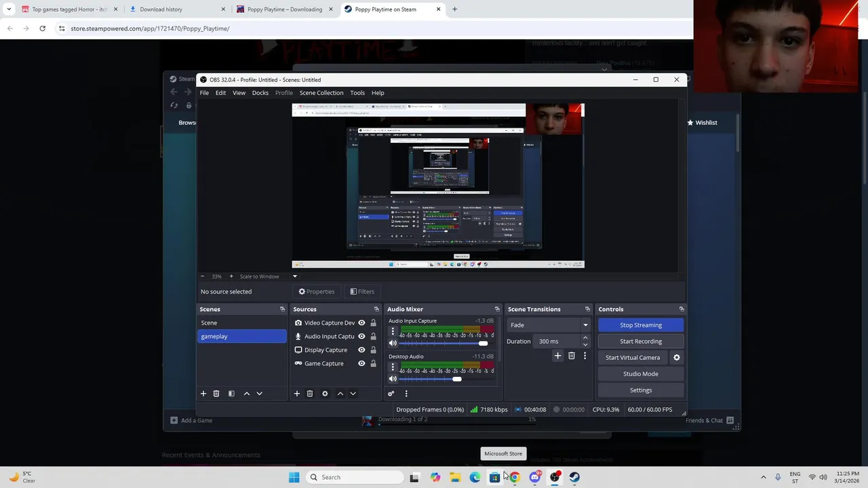The height and width of the screenshot is (488, 868).
Task: Open the Docks menu in OBS
Action: click(x=260, y=93)
